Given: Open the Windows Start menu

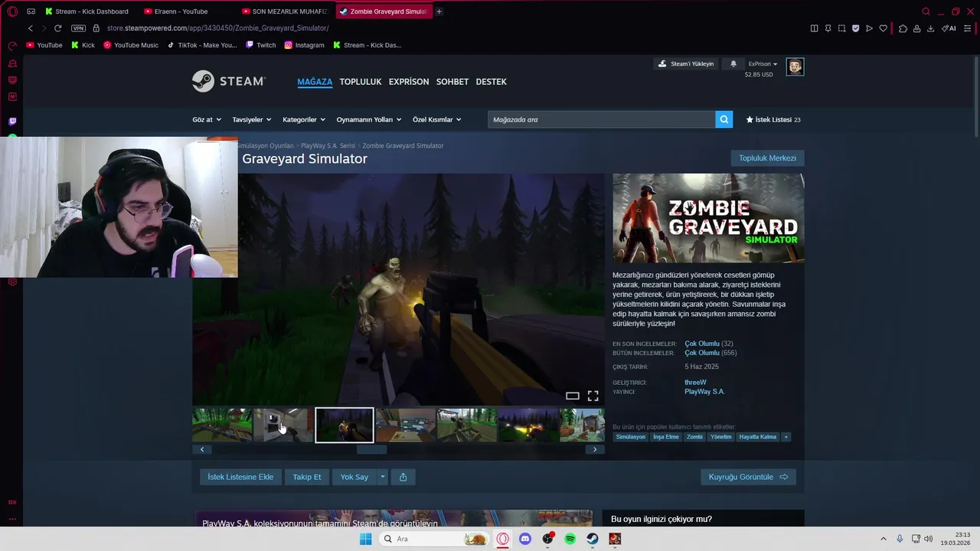Looking at the screenshot, I should [365, 539].
